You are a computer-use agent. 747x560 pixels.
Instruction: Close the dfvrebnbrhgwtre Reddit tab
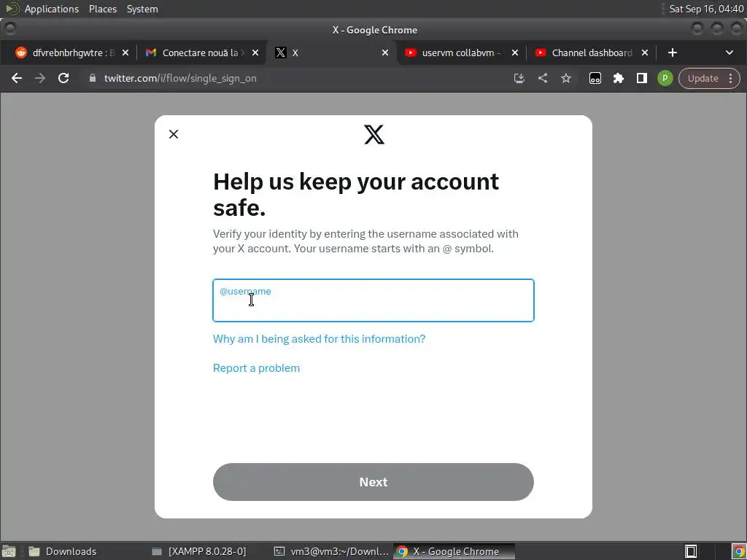click(125, 52)
